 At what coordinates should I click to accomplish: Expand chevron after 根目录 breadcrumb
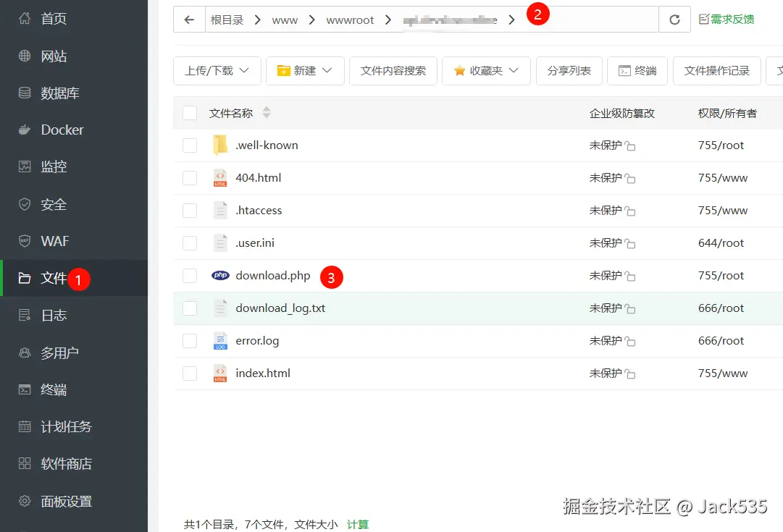click(258, 20)
